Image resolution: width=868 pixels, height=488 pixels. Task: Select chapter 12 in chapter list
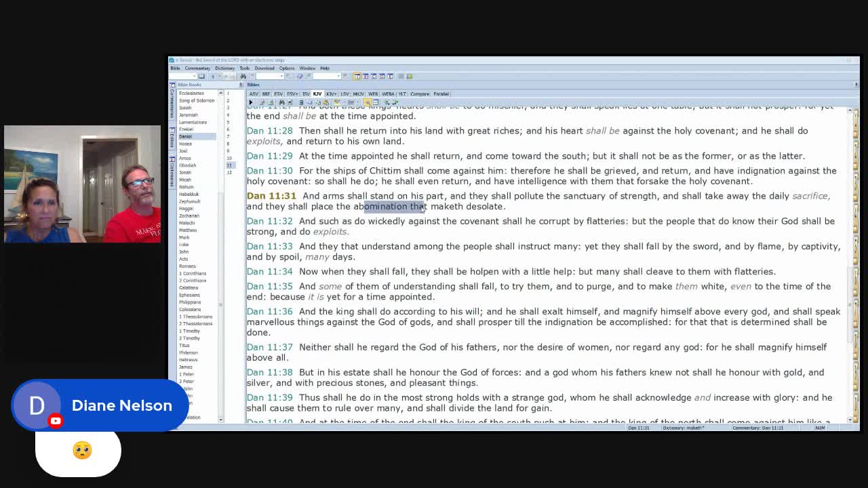pyautogui.click(x=229, y=172)
